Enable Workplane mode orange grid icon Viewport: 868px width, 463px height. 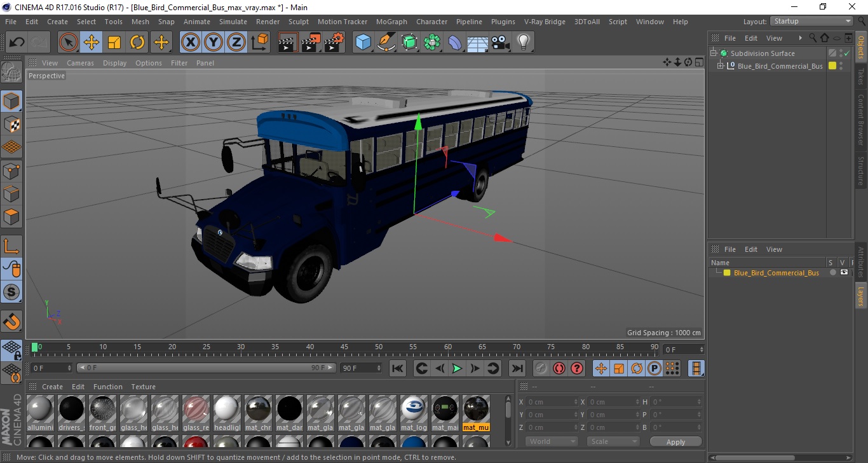tap(11, 147)
